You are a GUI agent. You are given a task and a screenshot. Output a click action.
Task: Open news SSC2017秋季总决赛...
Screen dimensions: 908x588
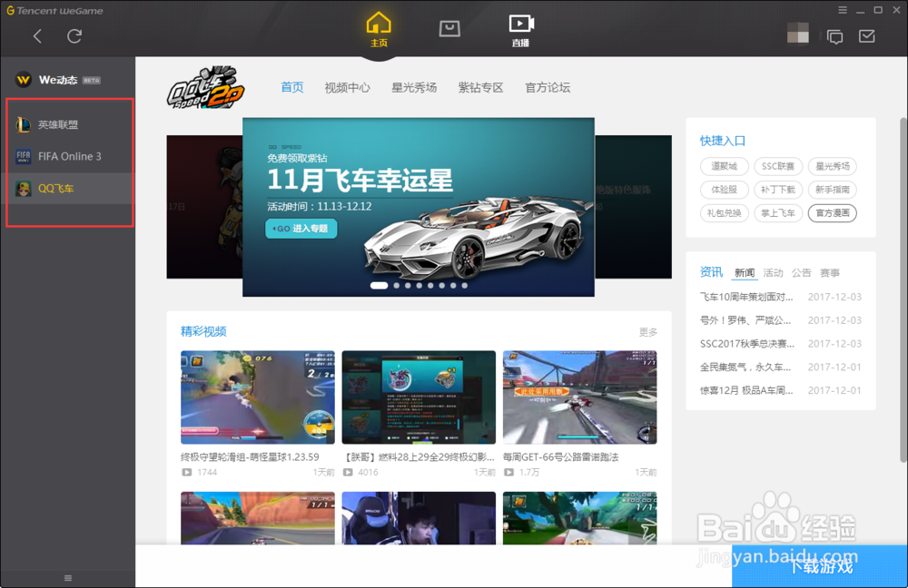coord(747,344)
